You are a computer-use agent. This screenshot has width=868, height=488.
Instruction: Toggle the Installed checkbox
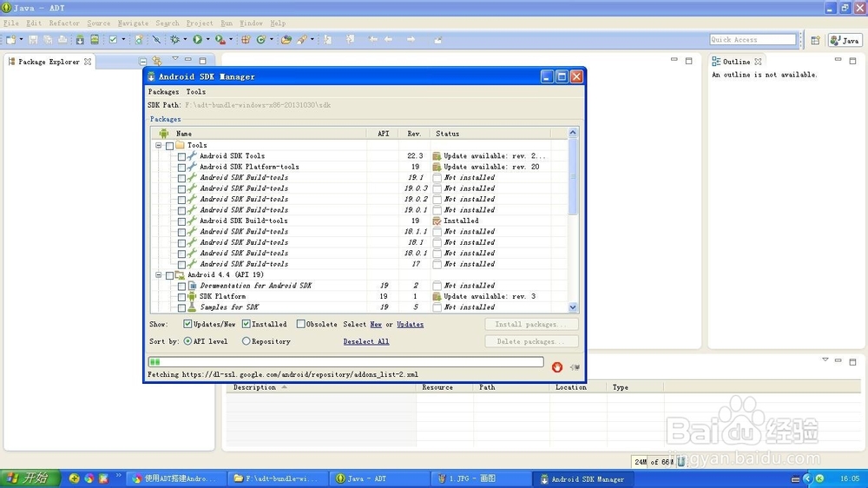pyautogui.click(x=247, y=324)
